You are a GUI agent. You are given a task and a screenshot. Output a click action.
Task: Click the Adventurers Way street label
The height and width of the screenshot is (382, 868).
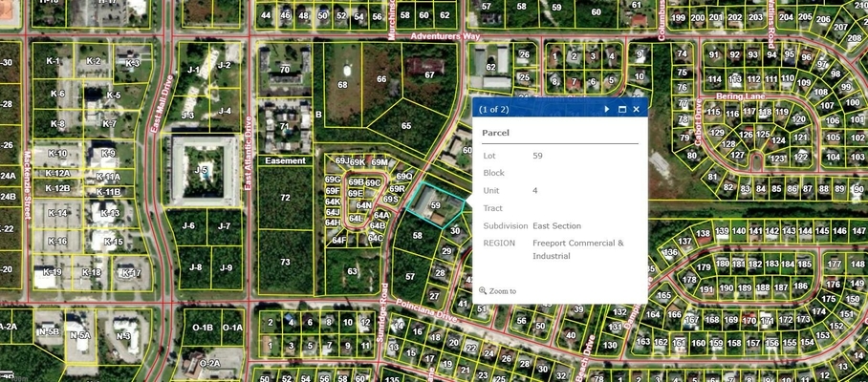point(445,36)
